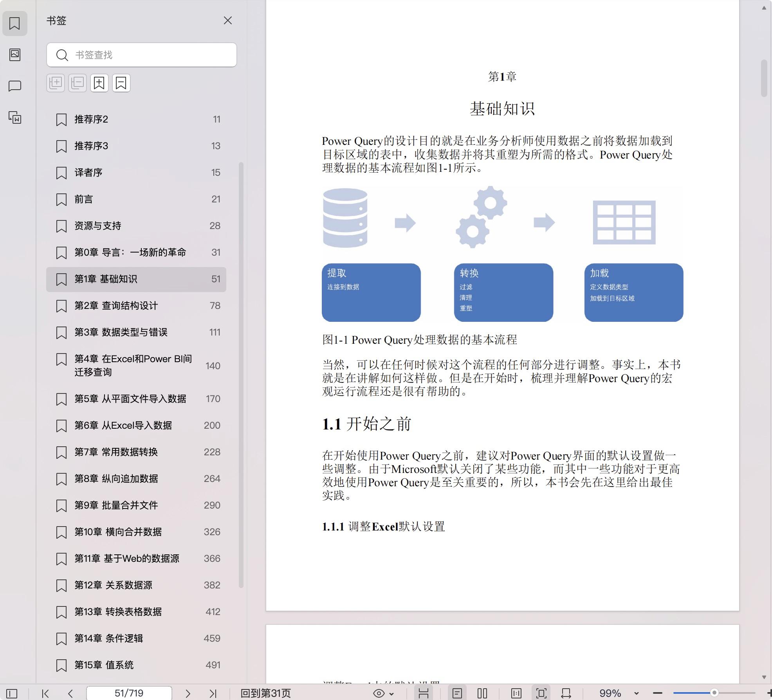Click page number 78 of 第2章 row
Viewport: 772px width, 700px height.
(x=215, y=306)
